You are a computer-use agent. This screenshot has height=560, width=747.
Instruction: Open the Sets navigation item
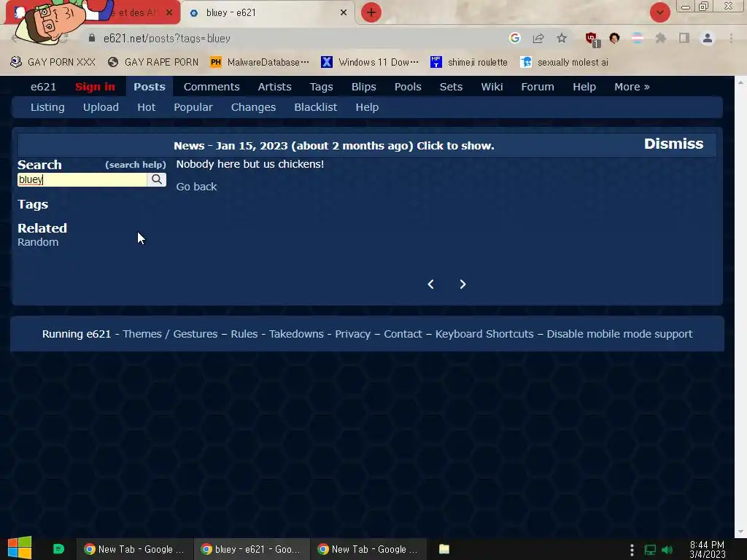click(x=451, y=87)
